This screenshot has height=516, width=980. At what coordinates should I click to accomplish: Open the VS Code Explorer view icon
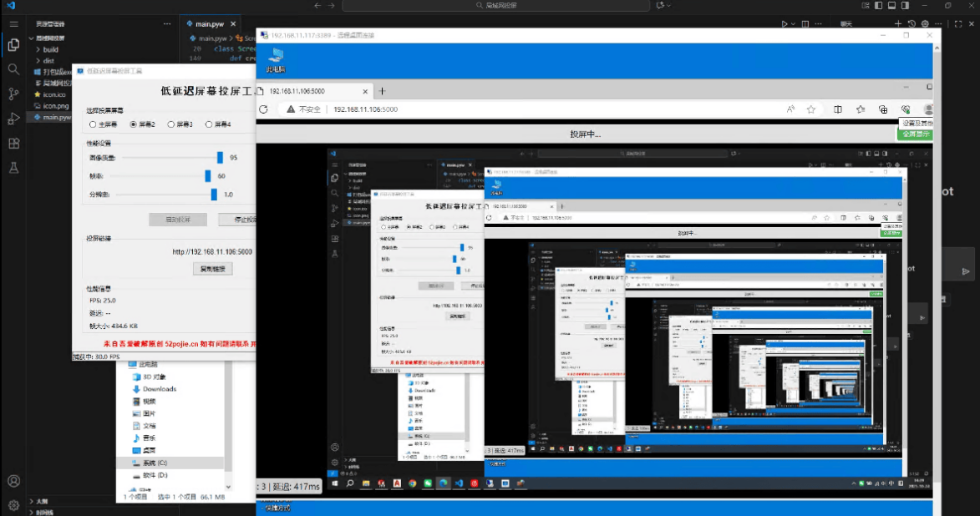pyautogui.click(x=13, y=45)
